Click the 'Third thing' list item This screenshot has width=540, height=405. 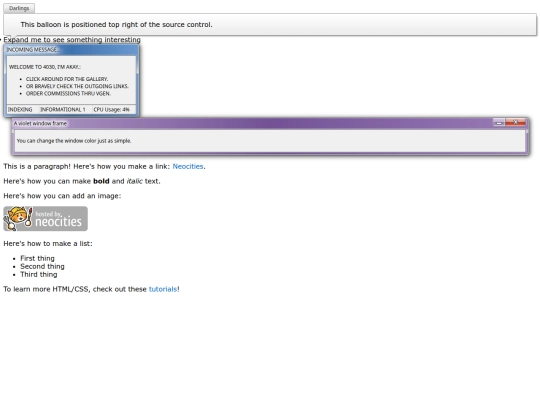(x=39, y=274)
